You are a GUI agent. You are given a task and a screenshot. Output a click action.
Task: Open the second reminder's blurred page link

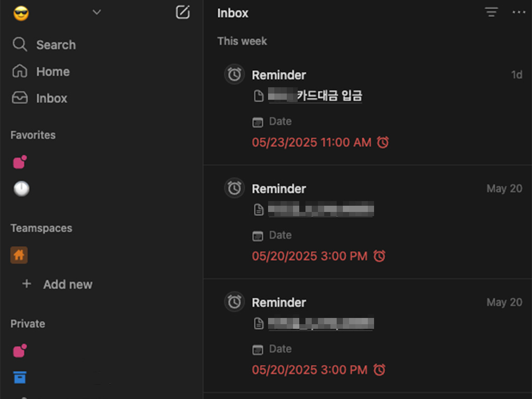point(321,209)
